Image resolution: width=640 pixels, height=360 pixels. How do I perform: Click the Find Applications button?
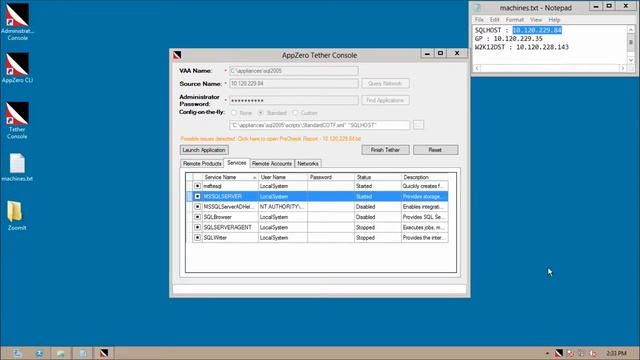pyautogui.click(x=385, y=100)
